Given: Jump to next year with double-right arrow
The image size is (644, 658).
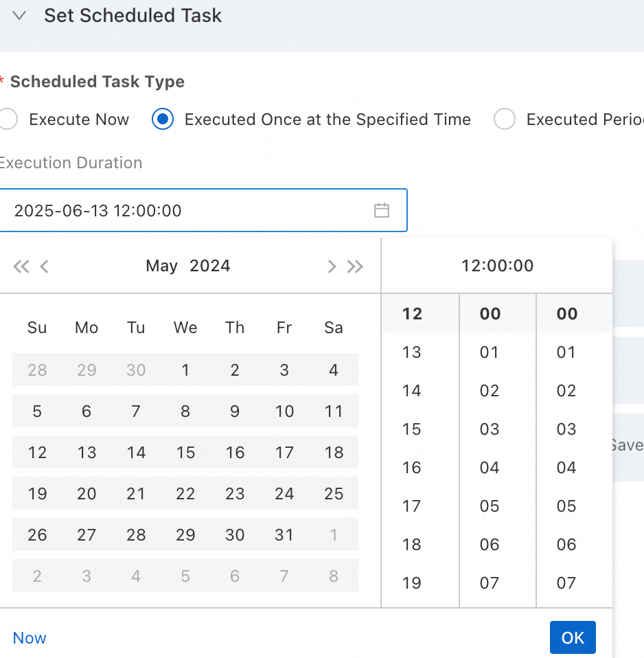Looking at the screenshot, I should click(355, 266).
